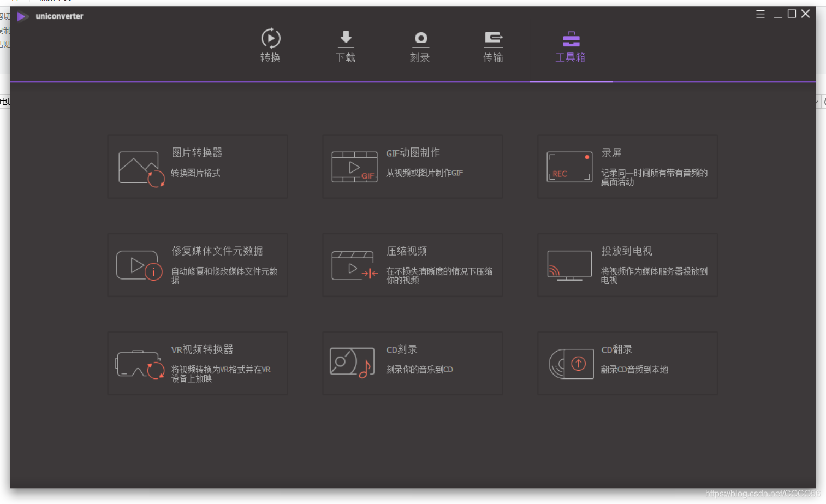Click the 修复媒体文件元数据 metadata icon
826x504 pixels.
[x=139, y=265]
